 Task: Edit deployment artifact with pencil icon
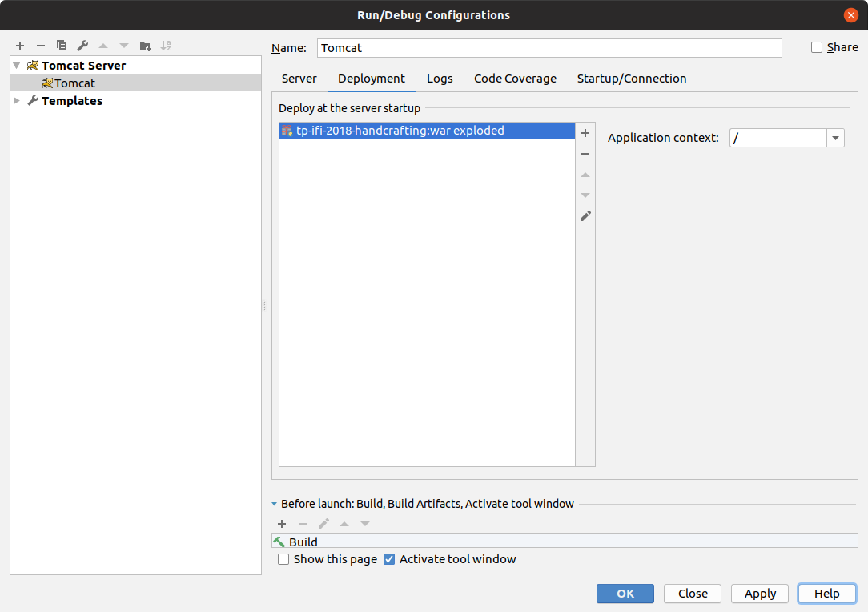click(x=585, y=216)
